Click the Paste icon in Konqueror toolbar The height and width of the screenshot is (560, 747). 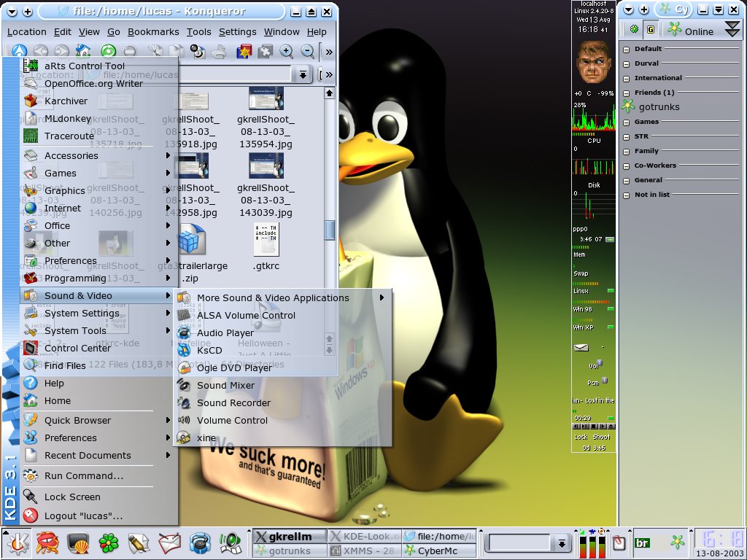[197, 51]
